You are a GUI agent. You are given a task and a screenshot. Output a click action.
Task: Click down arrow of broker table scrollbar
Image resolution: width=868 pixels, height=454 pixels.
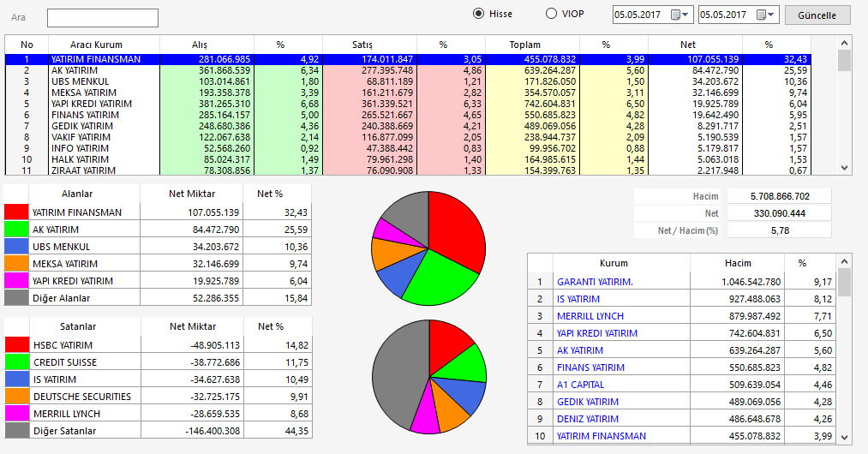tap(844, 168)
